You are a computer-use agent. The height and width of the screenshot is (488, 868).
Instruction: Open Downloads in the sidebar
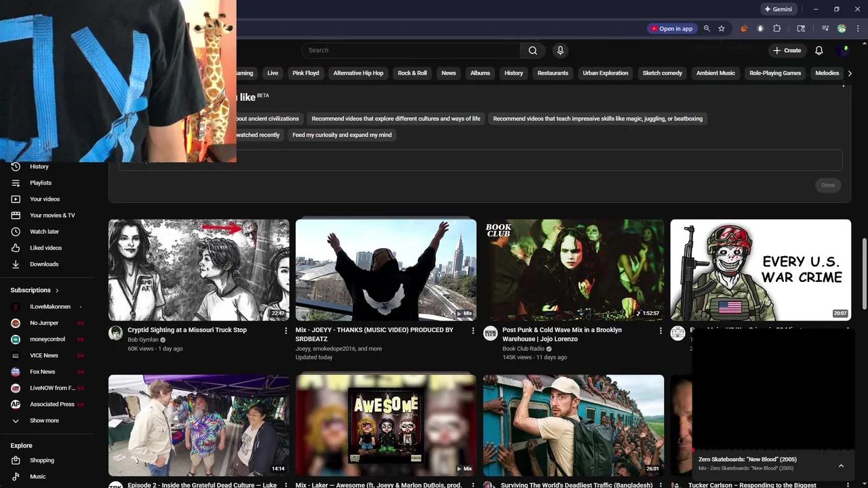click(x=44, y=264)
